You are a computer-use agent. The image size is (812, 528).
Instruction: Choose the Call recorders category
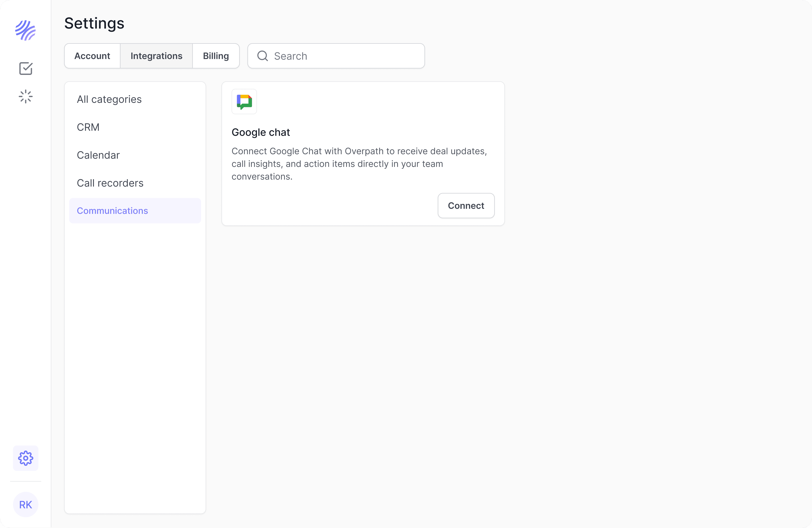(110, 183)
